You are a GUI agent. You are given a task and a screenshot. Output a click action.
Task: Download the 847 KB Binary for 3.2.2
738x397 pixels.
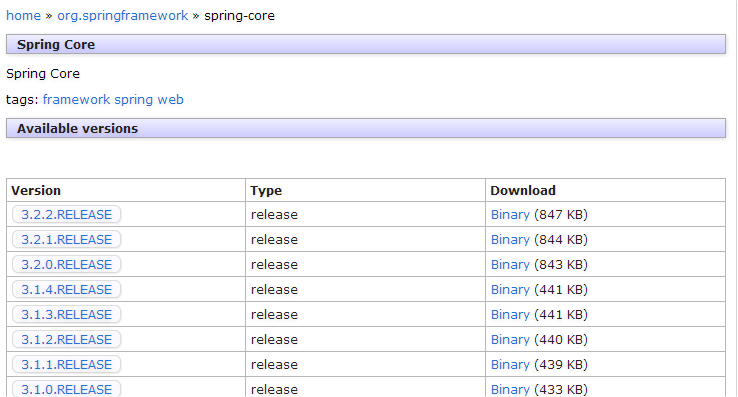(510, 214)
